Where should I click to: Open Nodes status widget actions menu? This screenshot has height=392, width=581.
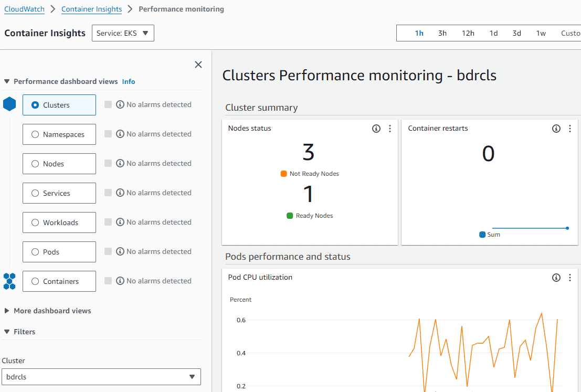[x=390, y=129]
